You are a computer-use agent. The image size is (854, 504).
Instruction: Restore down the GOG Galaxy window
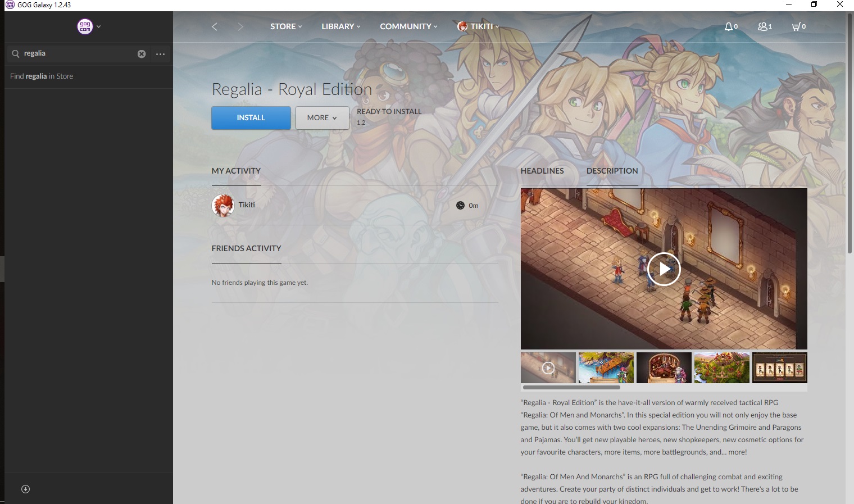pyautogui.click(x=814, y=4)
